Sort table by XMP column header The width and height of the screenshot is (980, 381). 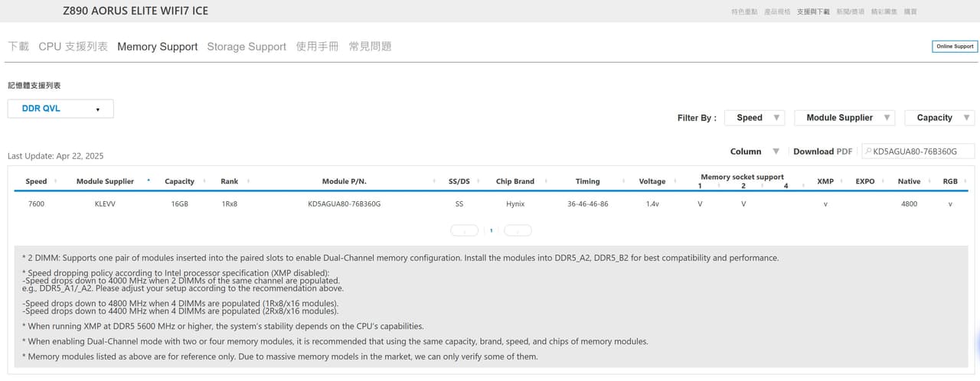[x=825, y=181]
